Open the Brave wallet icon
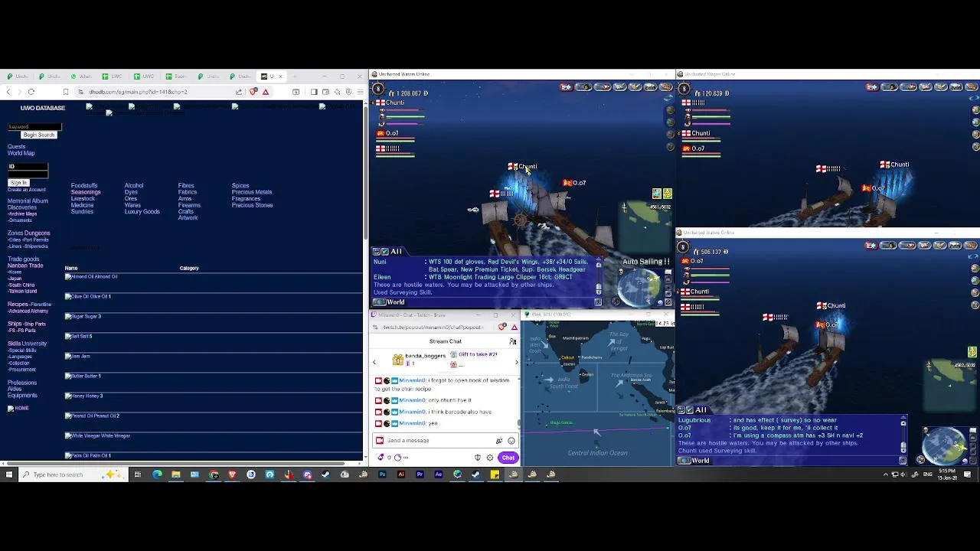This screenshot has width=980, height=551. tap(325, 92)
